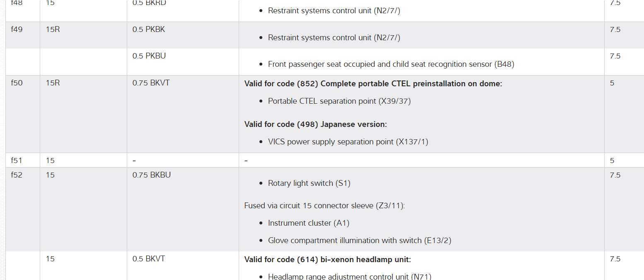Select Front passenger seat occupied sensor (B48)
This screenshot has height=280, width=644.
[391, 64]
